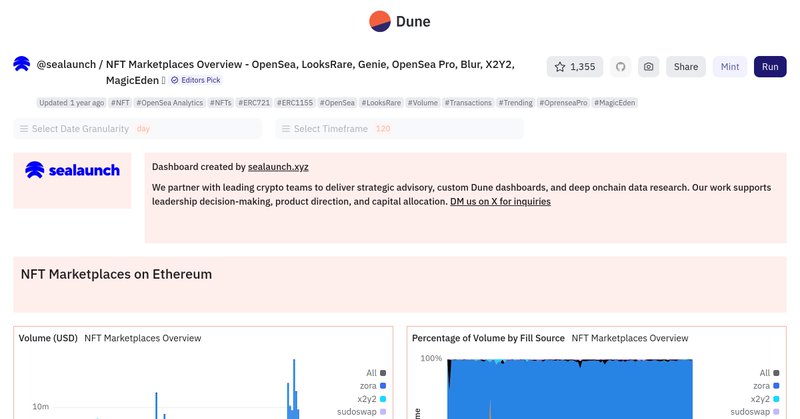800x419 pixels.
Task: Star the dashboard with 1,355 stars
Action: 574,67
